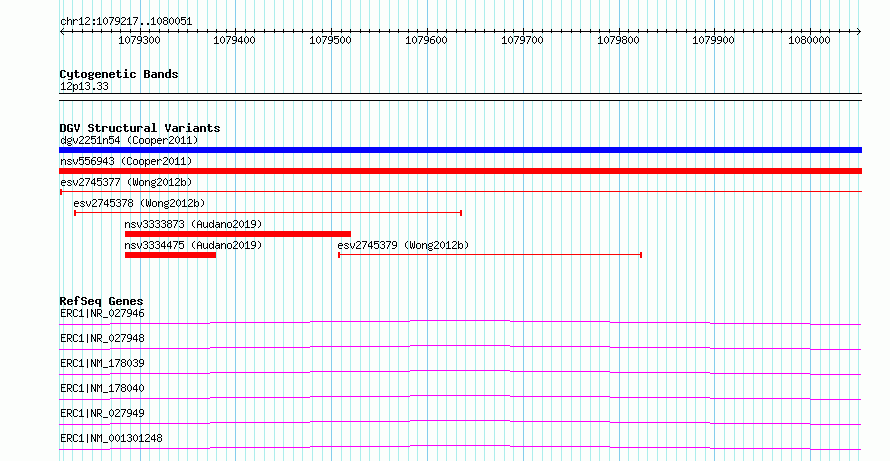Open transcript ERC1|NR_027946 label
Viewport: 890px width, 461px height.
(102, 313)
